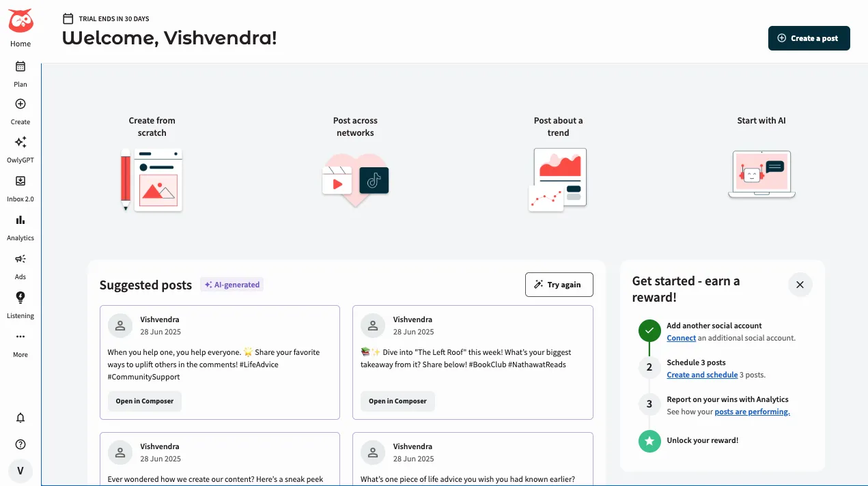Image resolution: width=868 pixels, height=486 pixels.
Task: Click the Unlock your reward! text
Action: point(702,440)
